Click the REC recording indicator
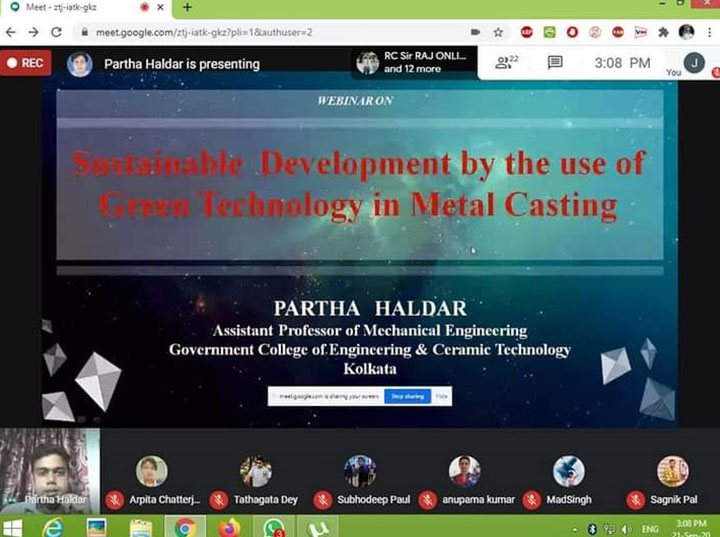 25,63
